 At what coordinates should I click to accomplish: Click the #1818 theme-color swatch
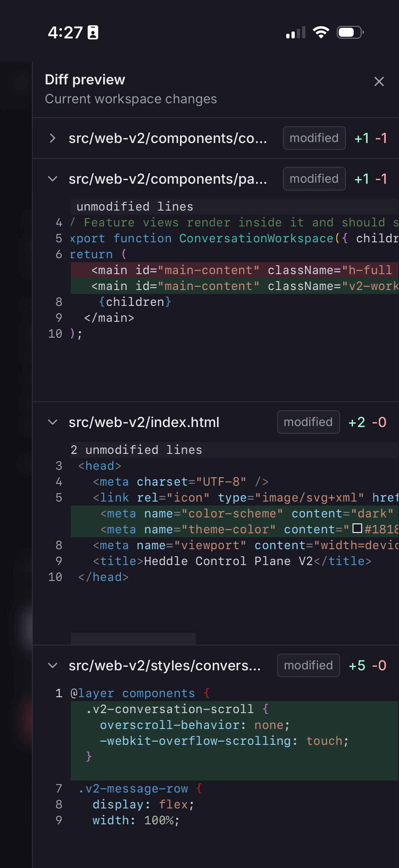click(x=357, y=528)
